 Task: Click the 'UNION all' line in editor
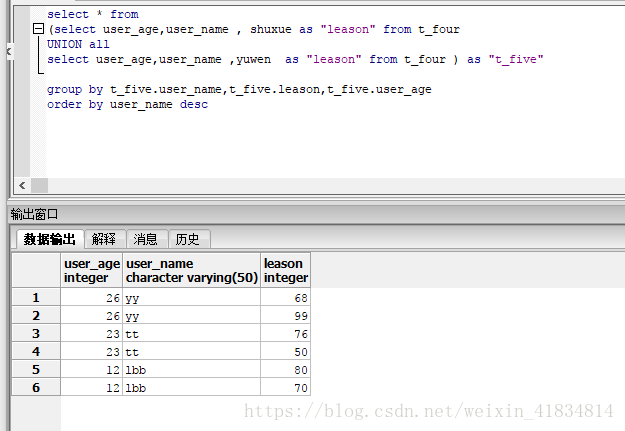[x=78, y=44]
